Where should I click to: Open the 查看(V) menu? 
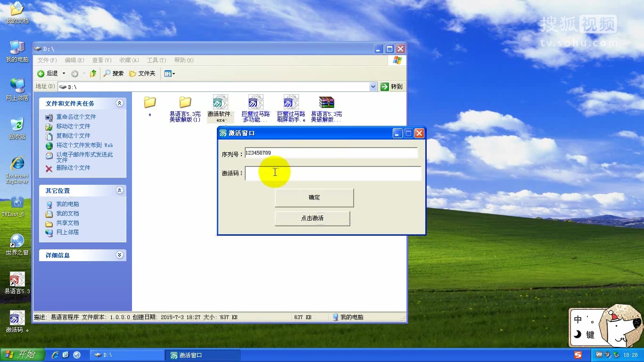[101, 60]
